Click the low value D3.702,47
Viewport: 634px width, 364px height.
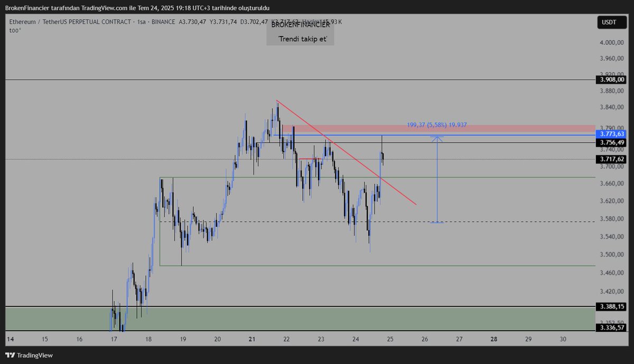pyautogui.click(x=254, y=22)
